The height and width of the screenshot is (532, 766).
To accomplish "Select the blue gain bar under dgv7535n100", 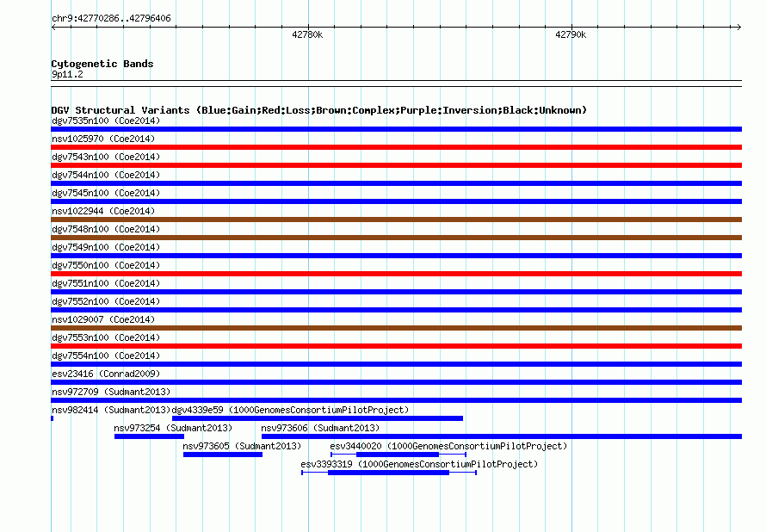I will click(396, 129).
